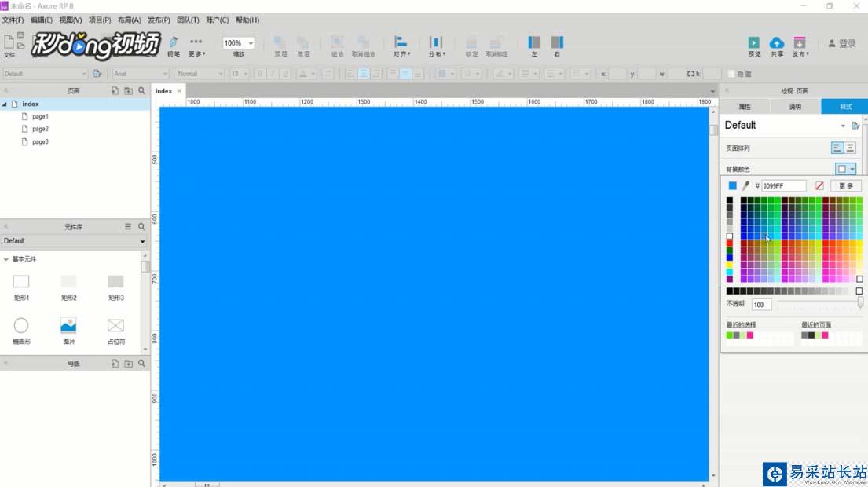The height and width of the screenshot is (487, 868).
Task: Click the Login (登录) button
Action: (842, 44)
